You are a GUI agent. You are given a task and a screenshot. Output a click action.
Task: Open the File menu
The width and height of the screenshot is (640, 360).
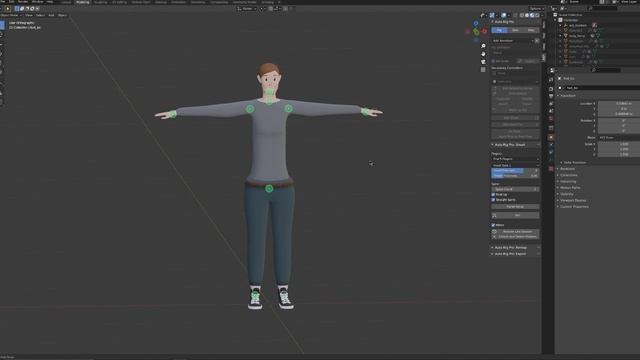3,2
